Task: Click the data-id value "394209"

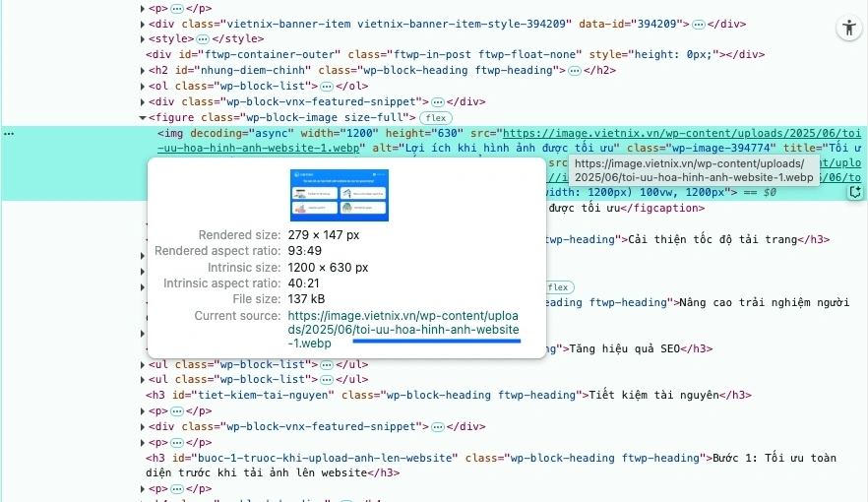Action: [657, 24]
